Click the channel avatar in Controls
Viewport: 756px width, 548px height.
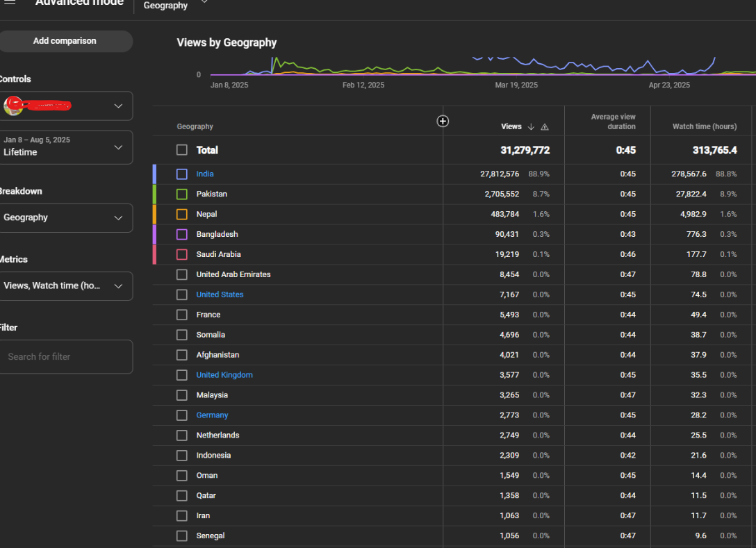[13, 106]
